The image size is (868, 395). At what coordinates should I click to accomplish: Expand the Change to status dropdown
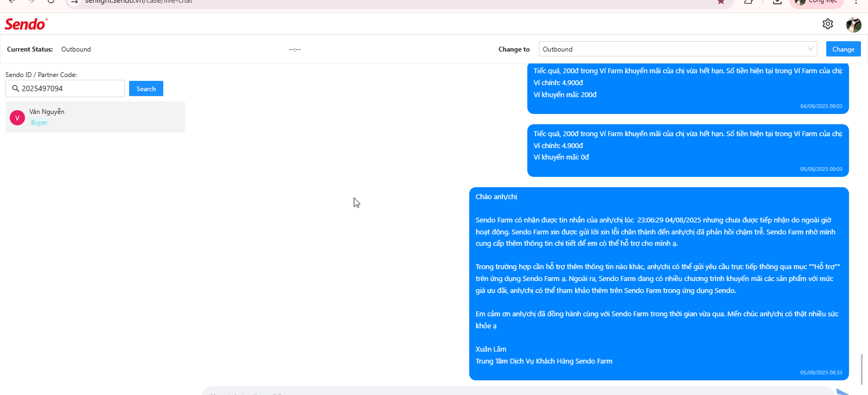[x=678, y=49]
